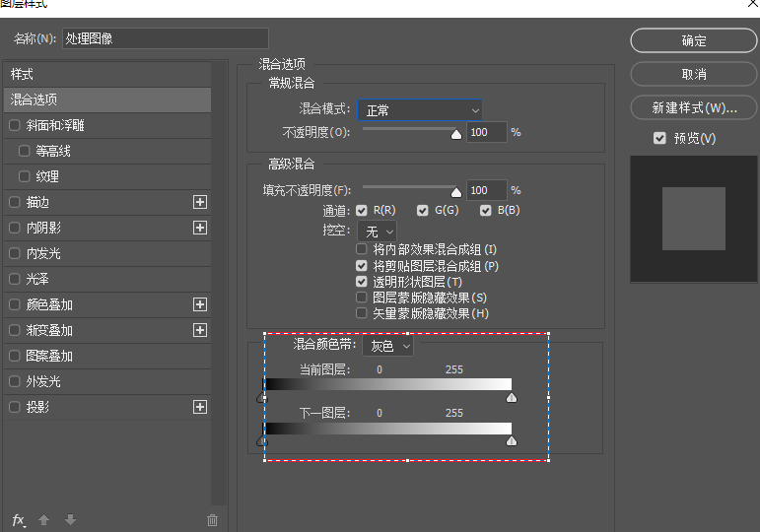
Task: Click the delete effect trash icon
Action: coord(212,520)
